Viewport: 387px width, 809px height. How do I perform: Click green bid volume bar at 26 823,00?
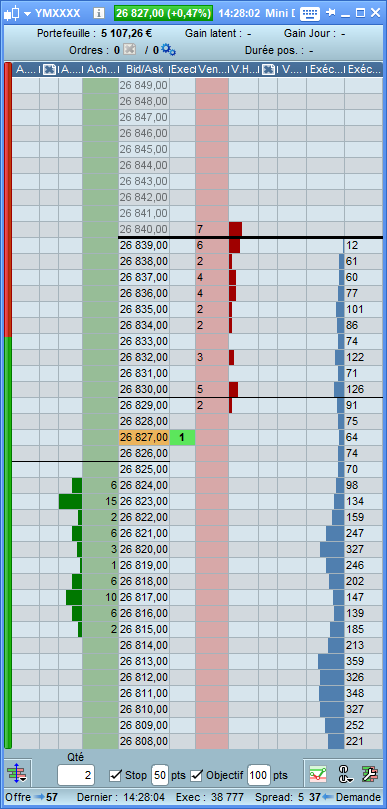pos(71,501)
